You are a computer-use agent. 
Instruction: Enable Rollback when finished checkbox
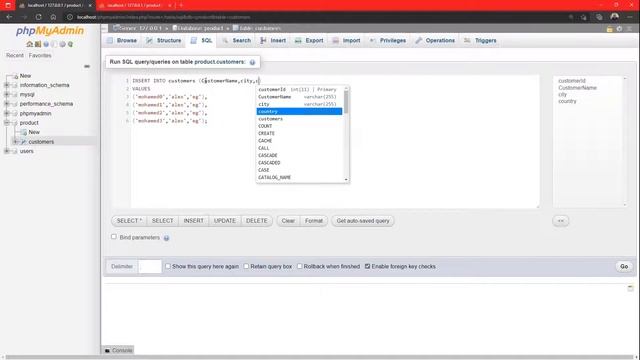point(300,266)
